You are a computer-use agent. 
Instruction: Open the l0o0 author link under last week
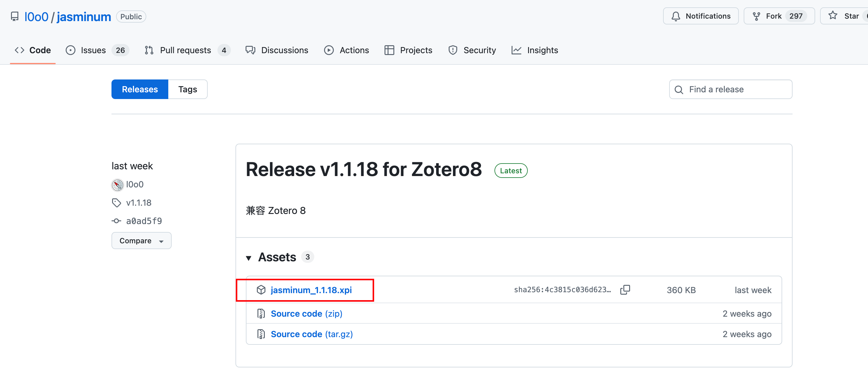(x=135, y=184)
